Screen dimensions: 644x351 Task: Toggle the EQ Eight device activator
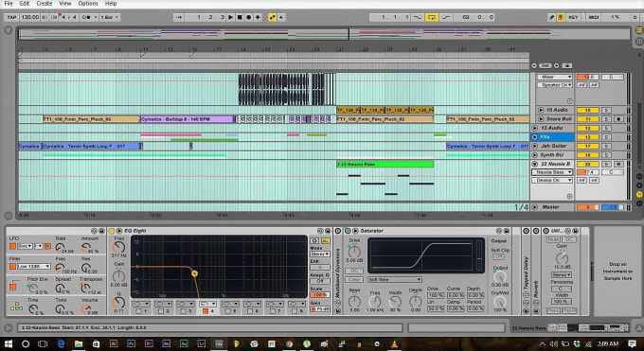click(x=112, y=231)
